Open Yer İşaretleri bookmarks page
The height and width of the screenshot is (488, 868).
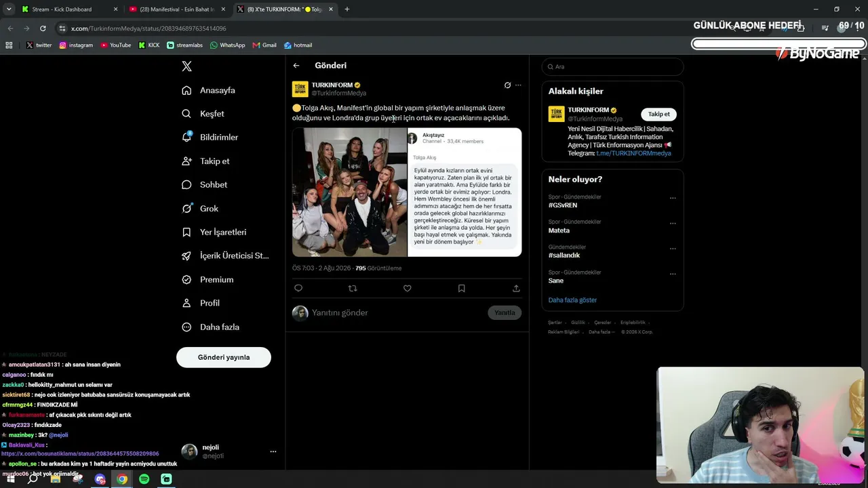tap(214, 232)
